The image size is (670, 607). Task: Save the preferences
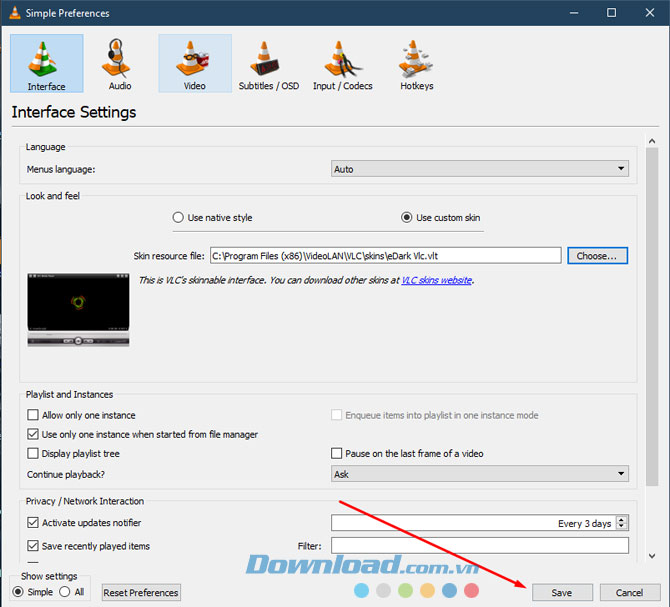[562, 592]
